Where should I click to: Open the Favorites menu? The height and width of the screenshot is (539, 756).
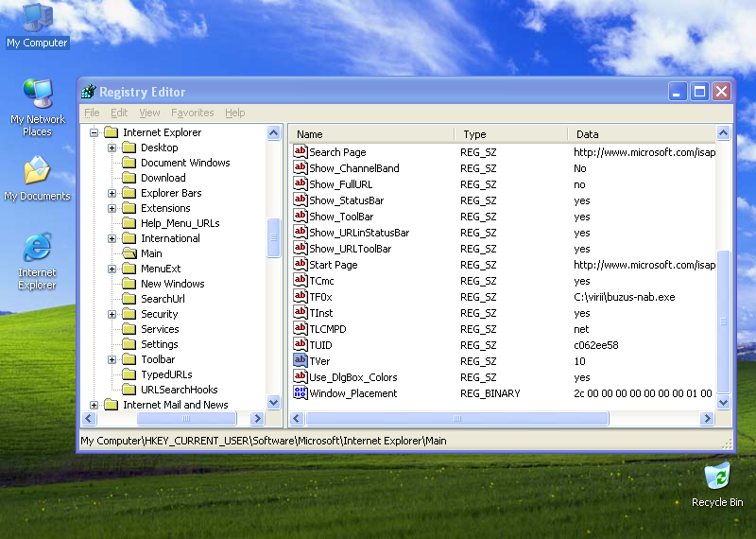click(193, 113)
